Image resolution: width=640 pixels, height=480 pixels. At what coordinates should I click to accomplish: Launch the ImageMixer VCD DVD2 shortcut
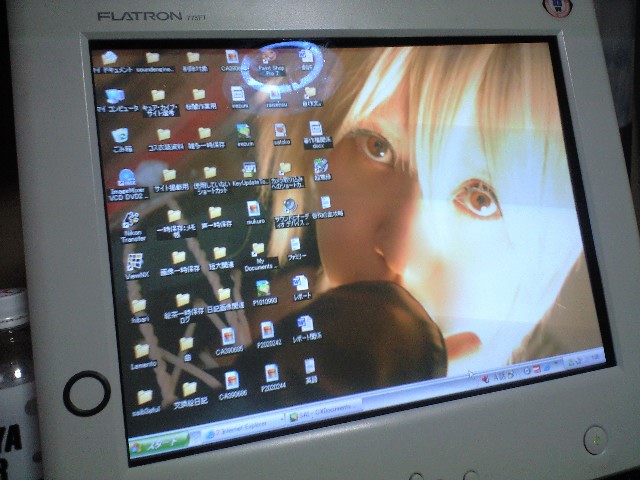tap(127, 185)
